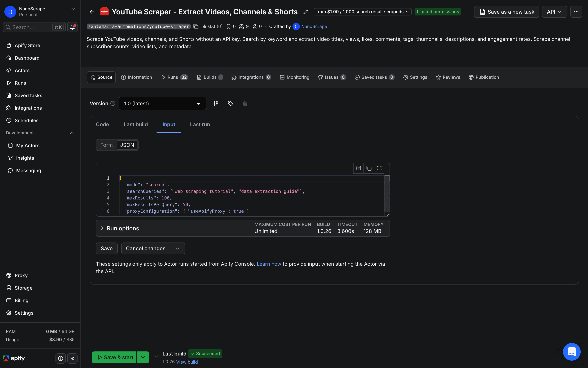
Task: Open the pricing dropdown from $1.00
Action: point(362,12)
